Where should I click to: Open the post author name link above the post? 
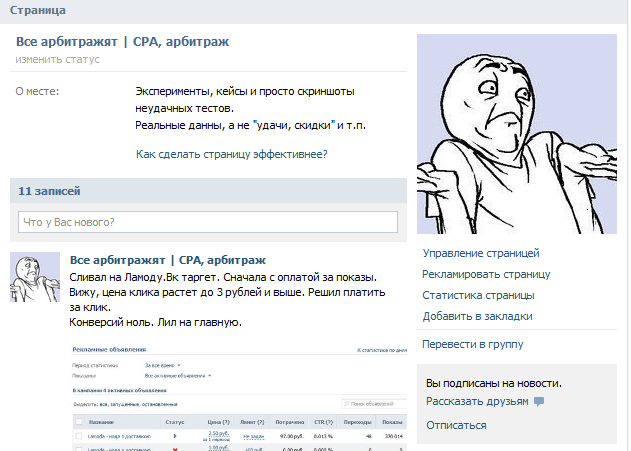tap(167, 260)
